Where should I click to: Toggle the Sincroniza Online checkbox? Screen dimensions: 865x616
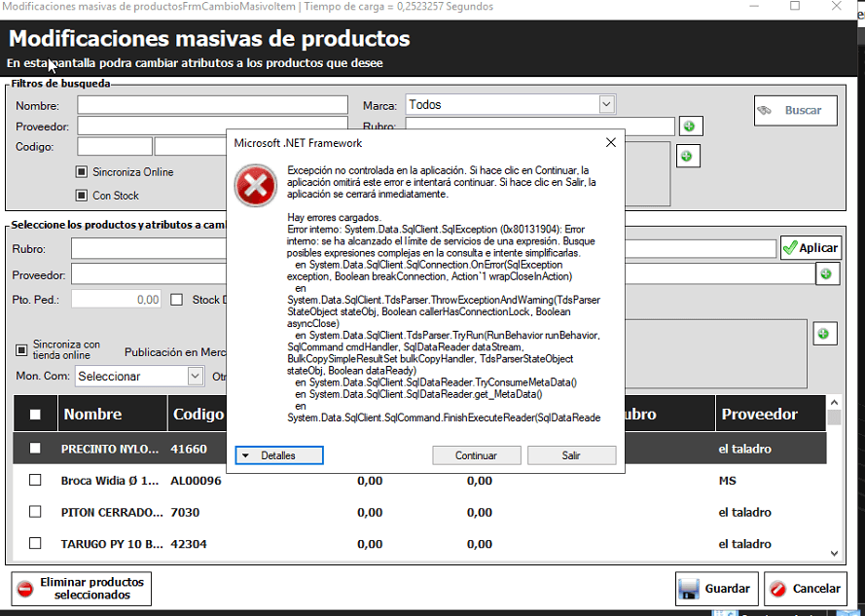[x=82, y=172]
